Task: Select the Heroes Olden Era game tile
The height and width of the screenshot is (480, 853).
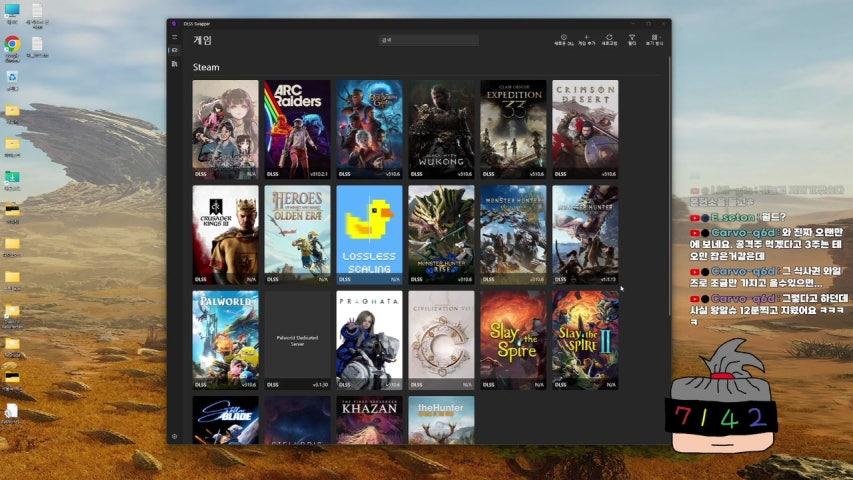Action: pos(297,235)
